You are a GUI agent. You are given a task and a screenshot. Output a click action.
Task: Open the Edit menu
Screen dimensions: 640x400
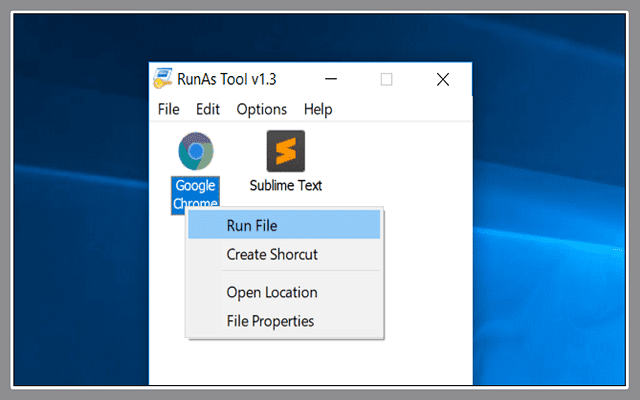pyautogui.click(x=208, y=109)
